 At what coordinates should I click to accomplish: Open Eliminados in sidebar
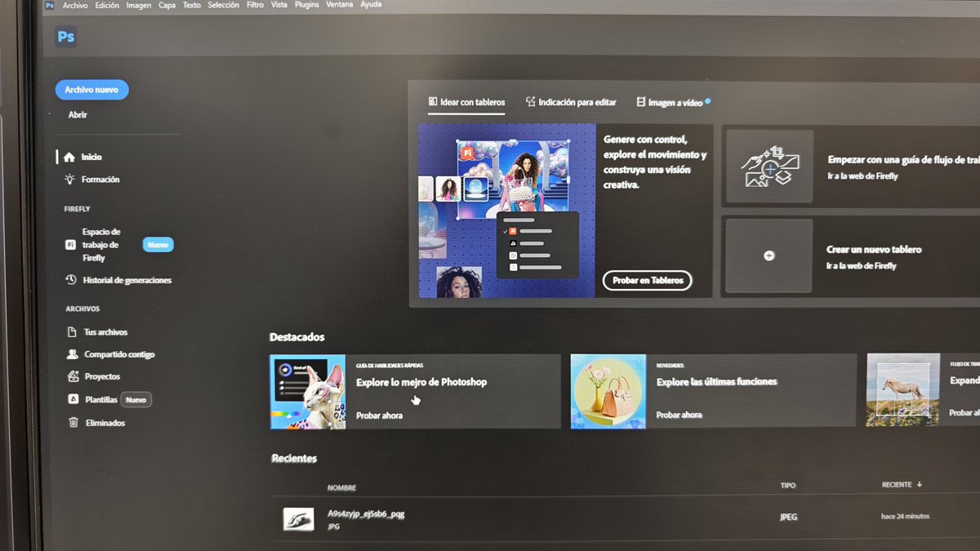[96, 423]
